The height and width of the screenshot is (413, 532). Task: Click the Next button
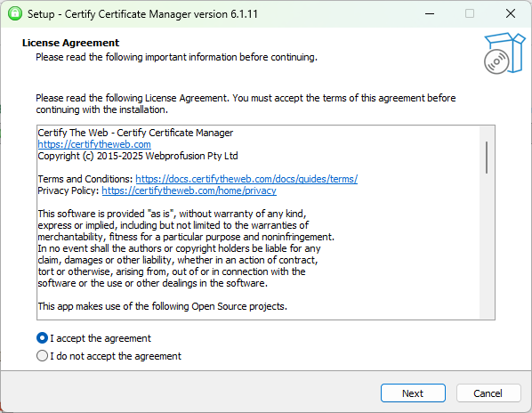click(x=413, y=393)
